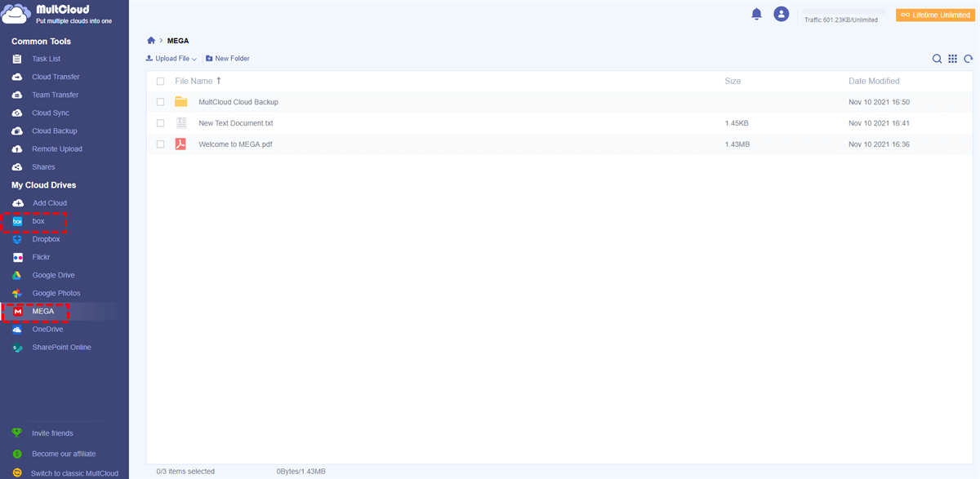Click the MEGA logo icon
The height and width of the screenshot is (479, 980).
17,312
